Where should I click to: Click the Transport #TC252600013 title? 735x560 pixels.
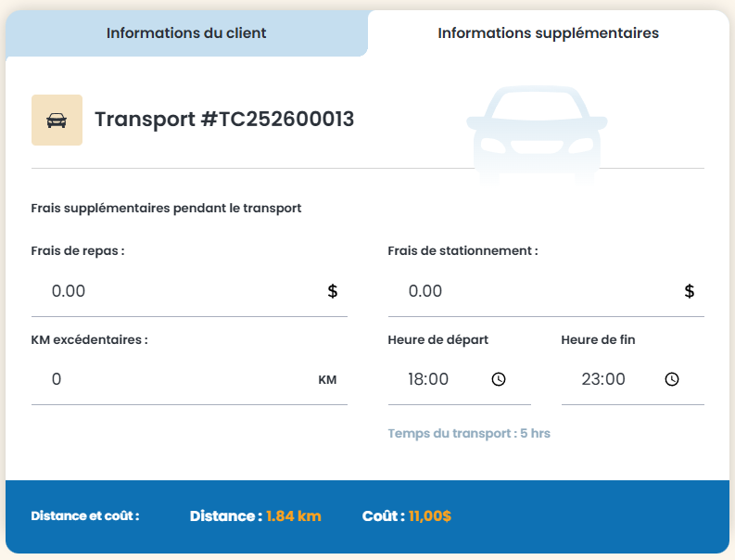224,120
